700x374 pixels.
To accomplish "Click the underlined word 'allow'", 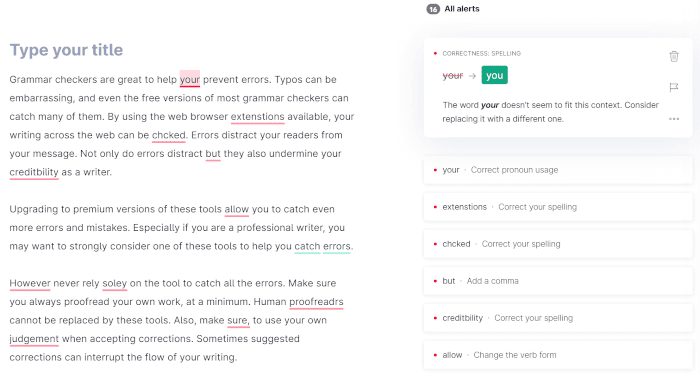I will click(x=237, y=209).
